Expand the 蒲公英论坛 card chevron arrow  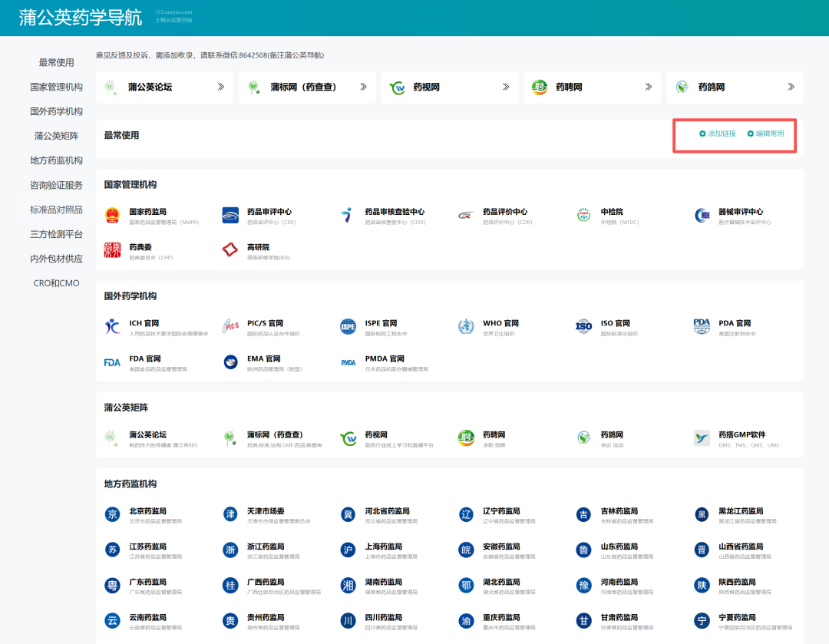pyautogui.click(x=221, y=87)
